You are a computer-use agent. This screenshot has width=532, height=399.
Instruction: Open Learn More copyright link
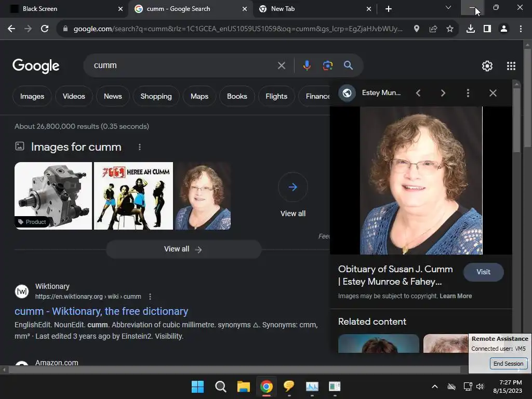pos(456,296)
